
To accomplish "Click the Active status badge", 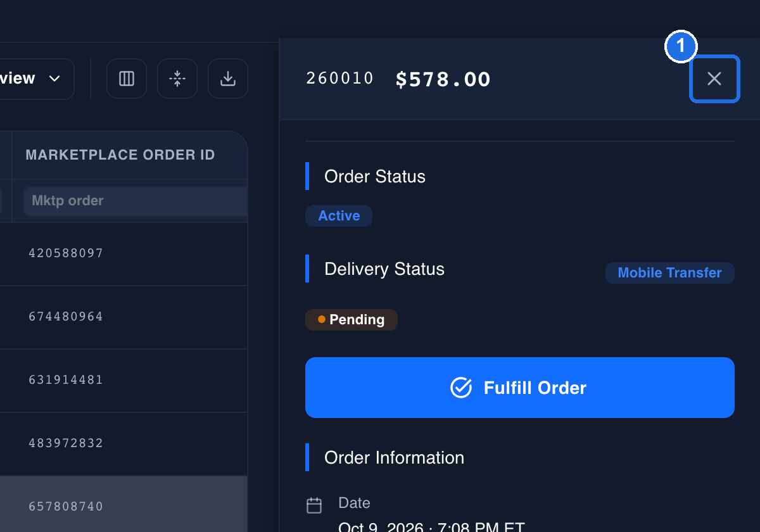I will [339, 216].
